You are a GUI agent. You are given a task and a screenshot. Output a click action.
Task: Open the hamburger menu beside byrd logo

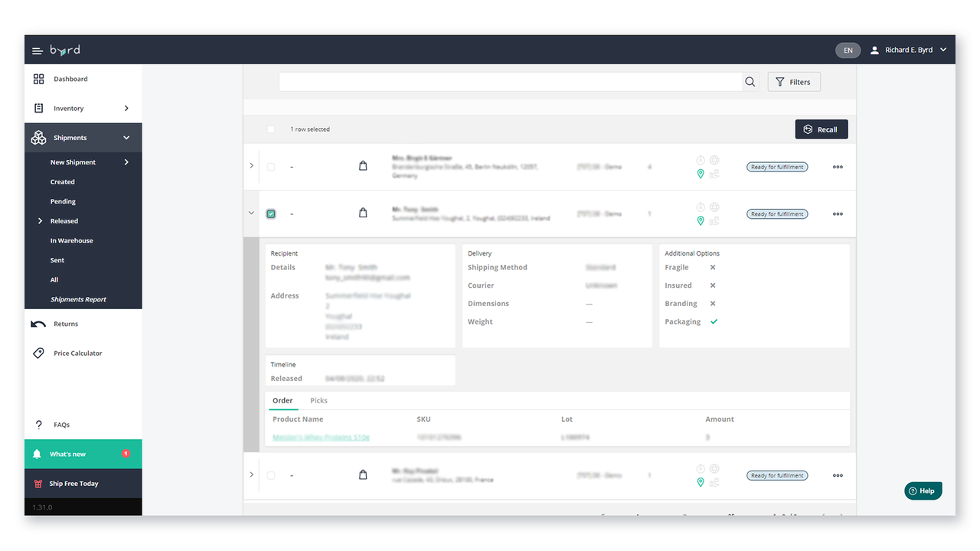click(x=37, y=50)
